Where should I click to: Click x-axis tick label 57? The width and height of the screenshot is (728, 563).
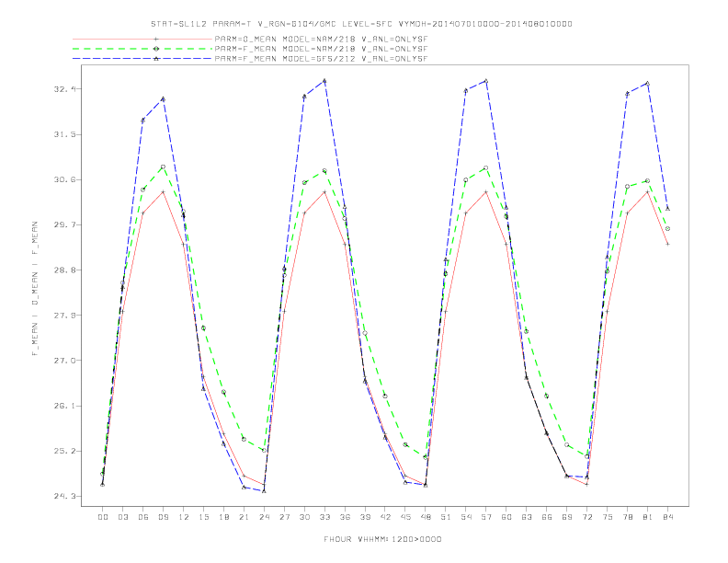(x=486, y=517)
